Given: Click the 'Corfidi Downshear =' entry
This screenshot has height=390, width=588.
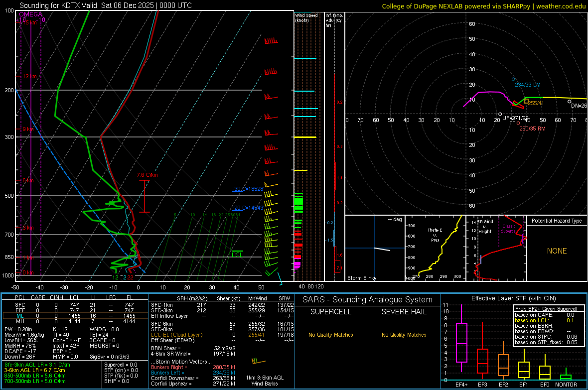Looking at the screenshot, I should pos(193,378).
